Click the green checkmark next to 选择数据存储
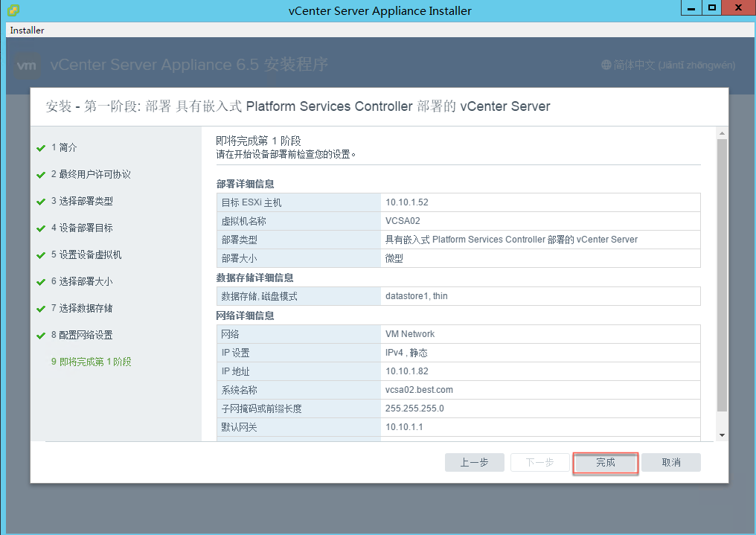Viewport: 756px width, 535px height. (x=41, y=309)
